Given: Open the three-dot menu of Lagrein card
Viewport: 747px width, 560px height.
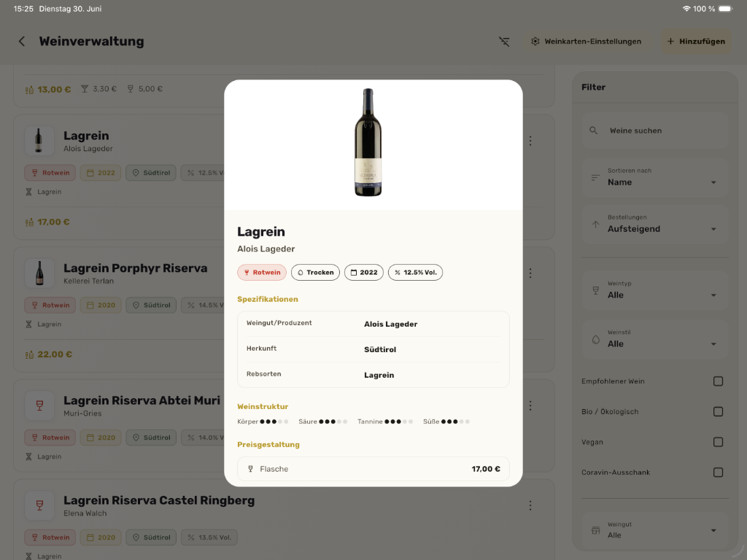Looking at the screenshot, I should [x=530, y=141].
